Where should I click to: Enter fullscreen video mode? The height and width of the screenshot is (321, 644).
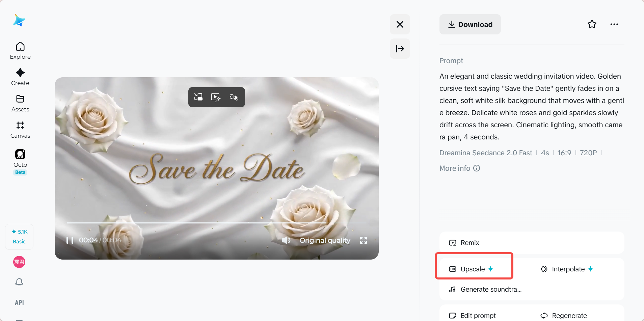pyautogui.click(x=364, y=240)
